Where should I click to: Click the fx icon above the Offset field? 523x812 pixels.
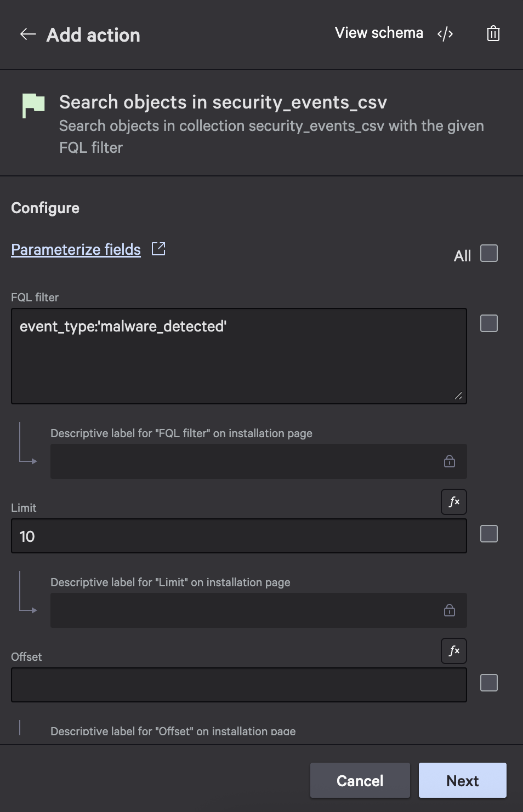pos(453,650)
